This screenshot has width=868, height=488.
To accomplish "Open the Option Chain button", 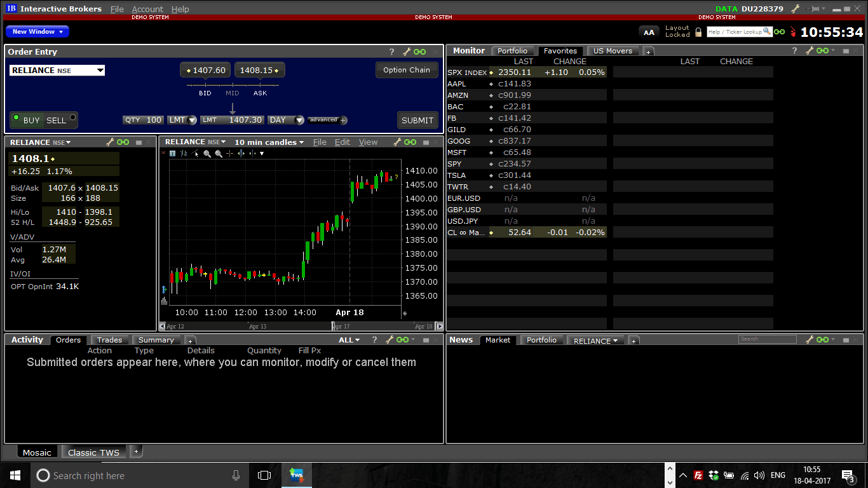I will tap(407, 70).
